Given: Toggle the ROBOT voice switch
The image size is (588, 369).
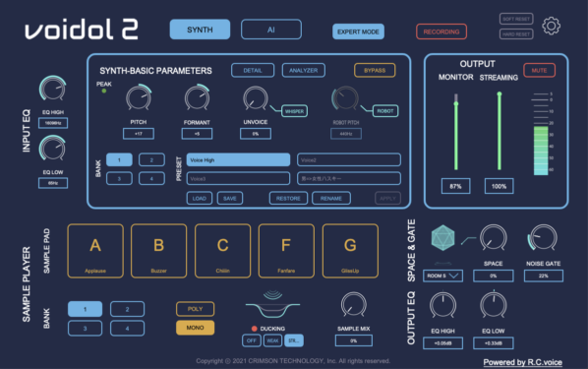Looking at the screenshot, I should [x=385, y=111].
